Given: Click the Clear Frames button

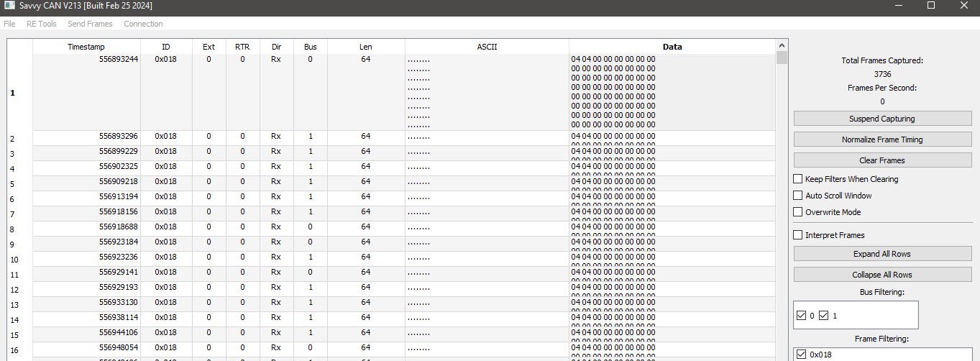Looking at the screenshot, I should click(x=882, y=160).
